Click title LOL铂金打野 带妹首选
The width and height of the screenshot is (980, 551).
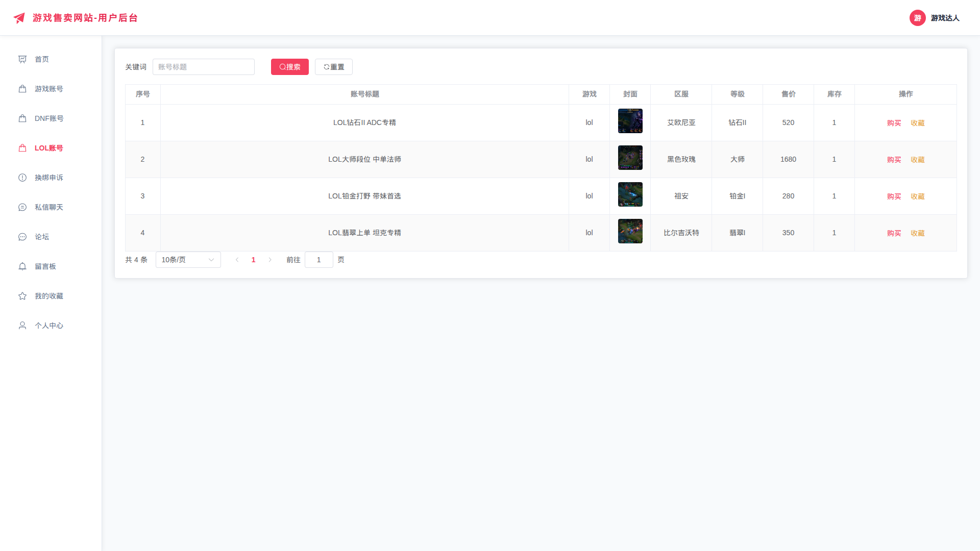click(364, 196)
